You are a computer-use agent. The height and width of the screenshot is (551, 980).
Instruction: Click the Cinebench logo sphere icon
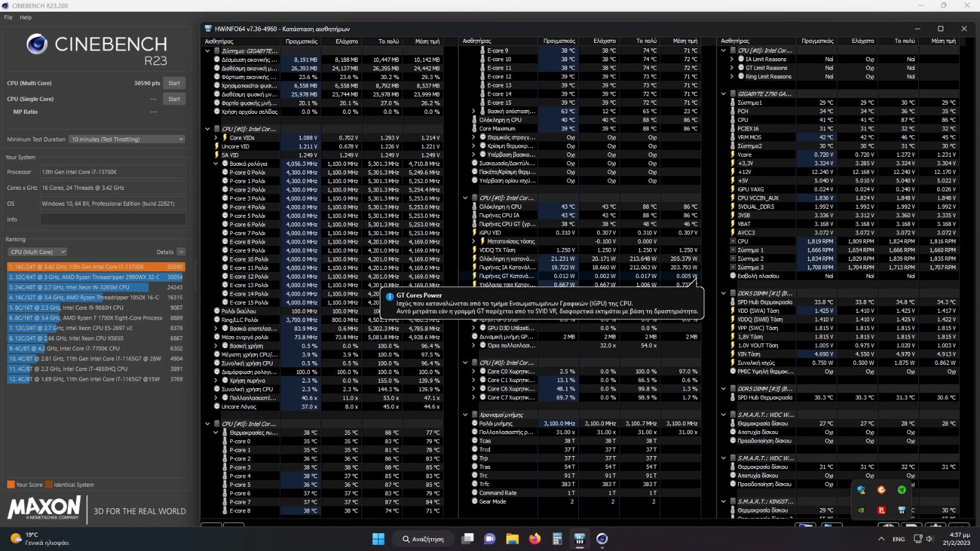pos(37,44)
